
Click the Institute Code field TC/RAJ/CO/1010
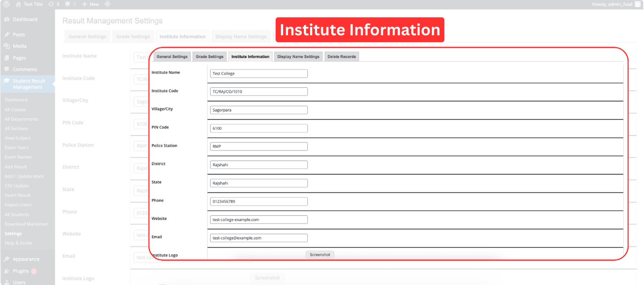(x=259, y=92)
